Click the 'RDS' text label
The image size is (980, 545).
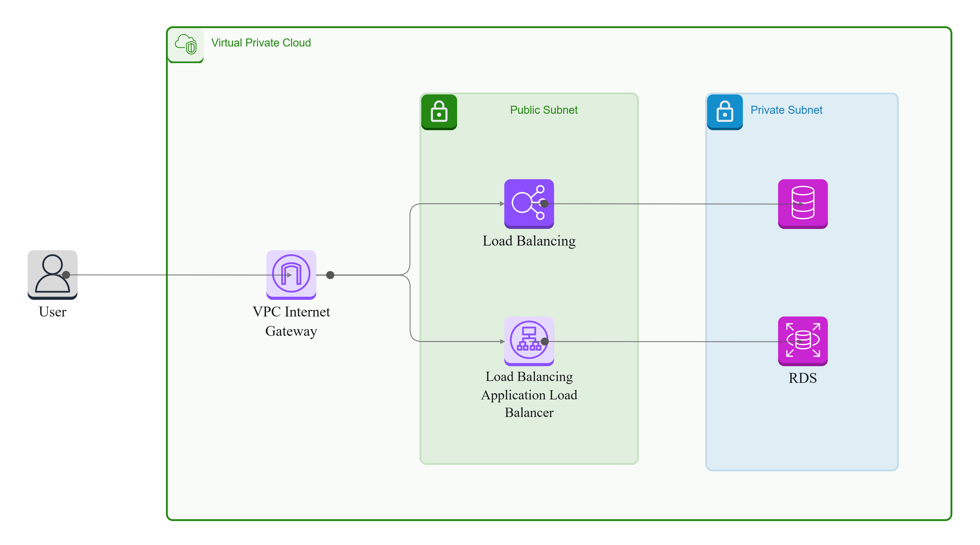click(803, 378)
